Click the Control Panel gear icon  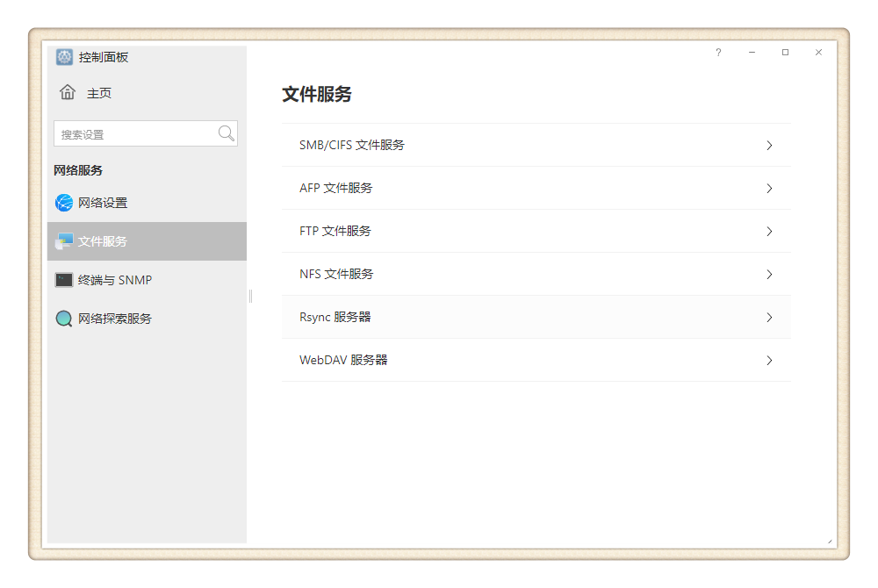pos(64,57)
